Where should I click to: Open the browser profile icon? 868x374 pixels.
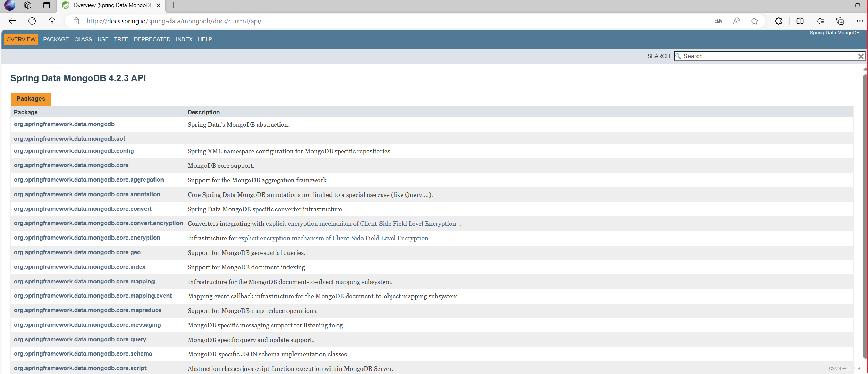tap(10, 5)
